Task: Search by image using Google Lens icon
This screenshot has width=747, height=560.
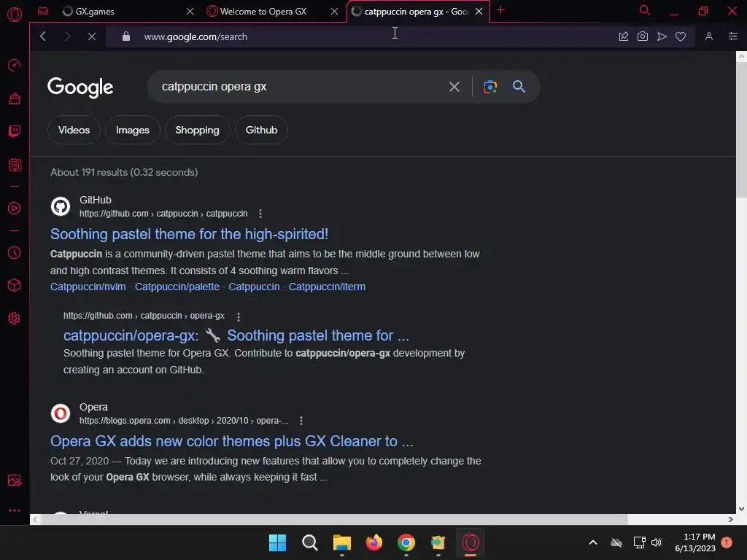Action: point(490,87)
